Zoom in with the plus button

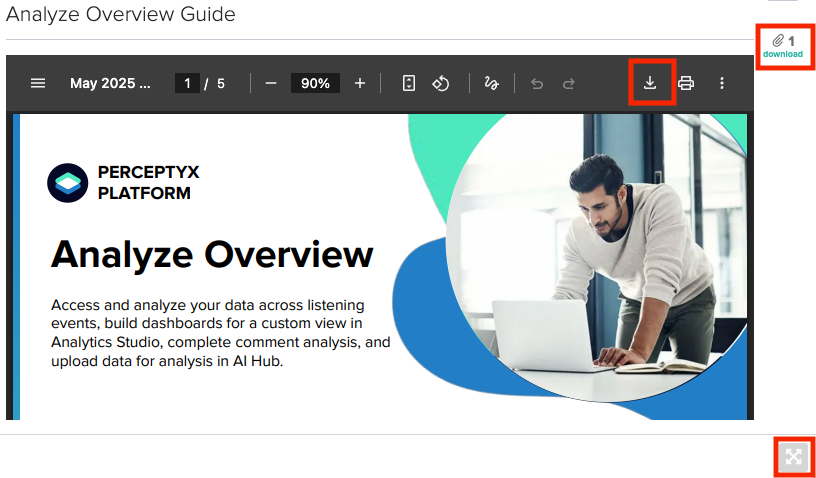point(360,83)
